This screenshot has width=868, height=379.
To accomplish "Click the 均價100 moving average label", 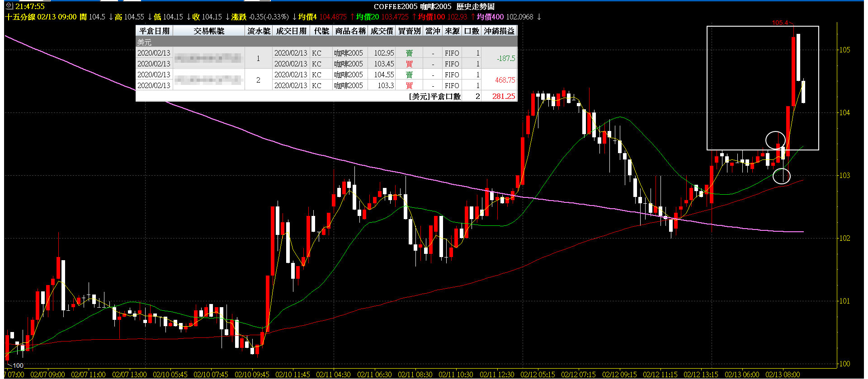I will pos(431,17).
